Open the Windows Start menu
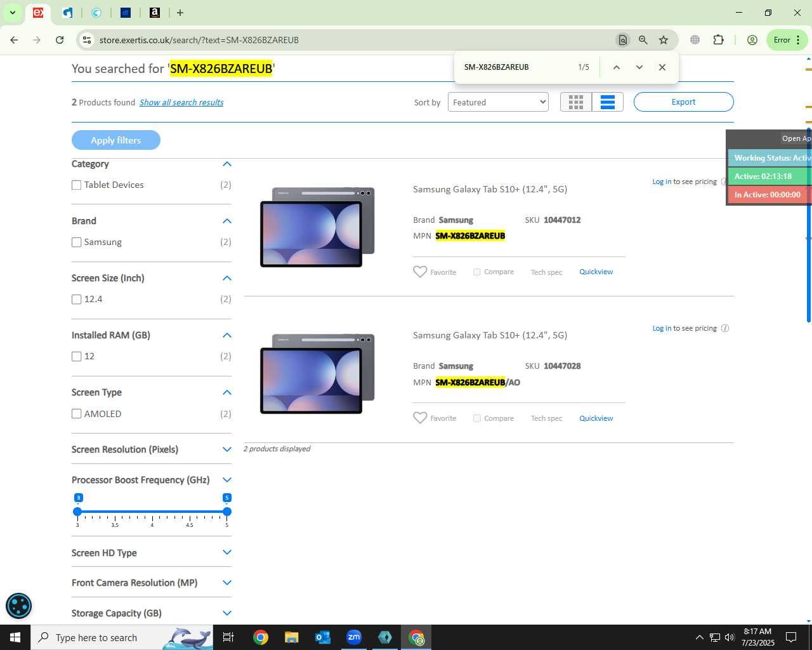812x650 pixels. tap(15, 637)
